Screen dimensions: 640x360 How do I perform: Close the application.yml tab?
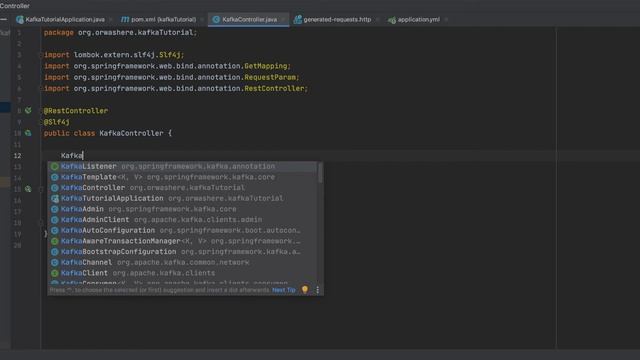point(446,20)
